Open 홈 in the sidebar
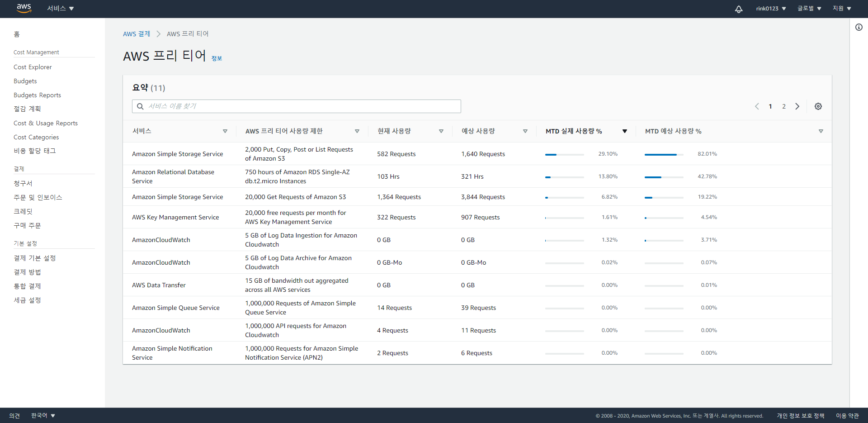Viewport: 868px width, 423px height. click(x=17, y=34)
